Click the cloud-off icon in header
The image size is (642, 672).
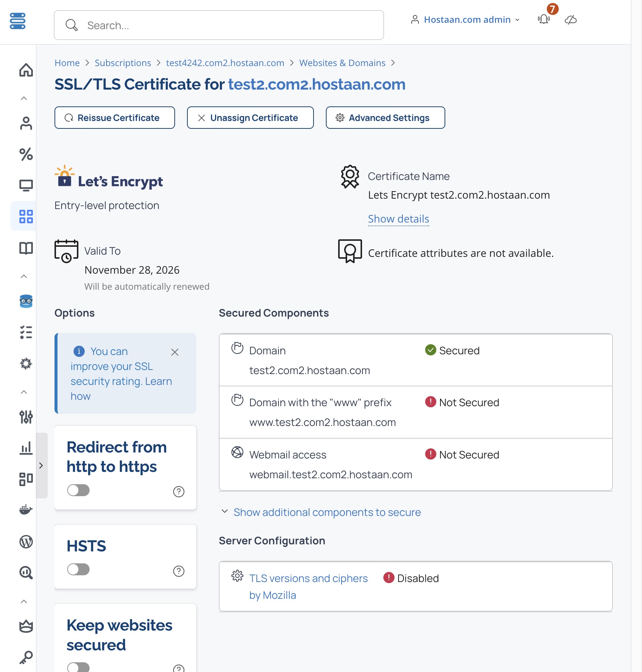571,19
